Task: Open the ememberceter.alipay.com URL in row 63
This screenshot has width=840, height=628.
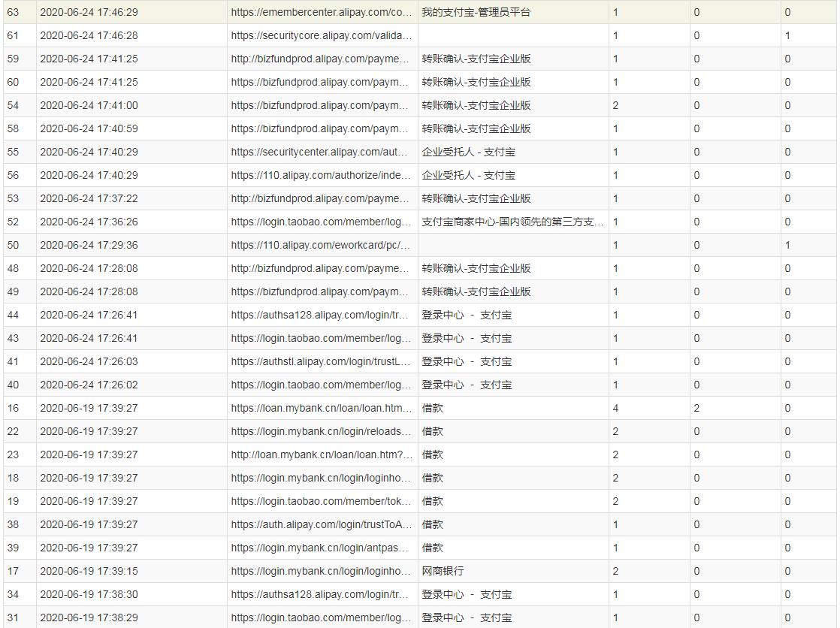Action: (320, 12)
